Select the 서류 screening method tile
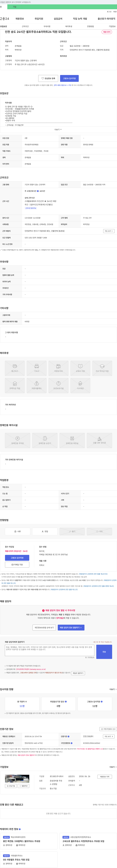This screenshot has width=117, height=868. 18,531
